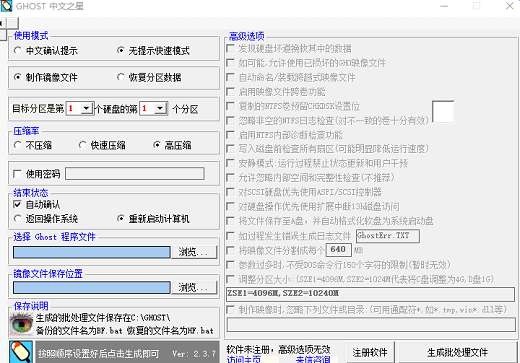520x363 pixels.
Task: Select 中文确认提示 radio option
Action: (x=18, y=51)
